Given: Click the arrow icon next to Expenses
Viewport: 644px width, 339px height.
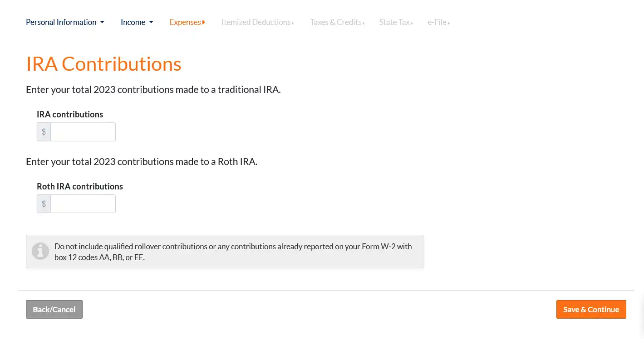Looking at the screenshot, I should (x=204, y=22).
